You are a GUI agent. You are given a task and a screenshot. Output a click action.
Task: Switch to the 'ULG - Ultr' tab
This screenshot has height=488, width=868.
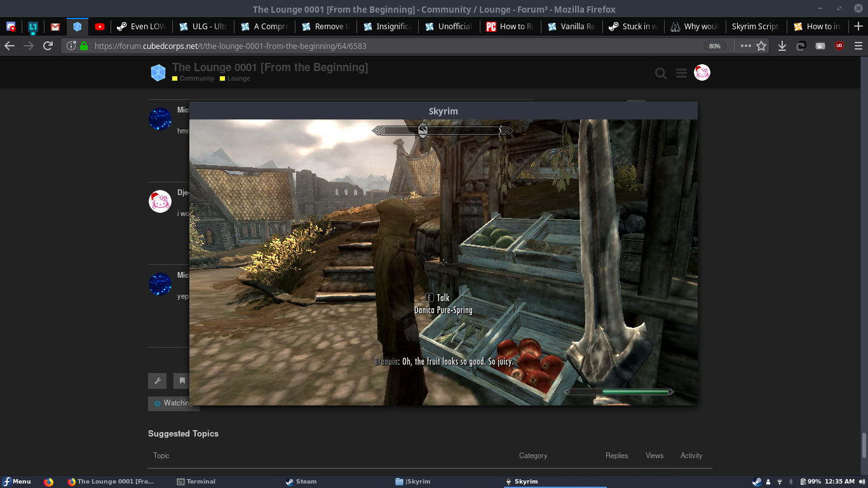click(x=203, y=27)
